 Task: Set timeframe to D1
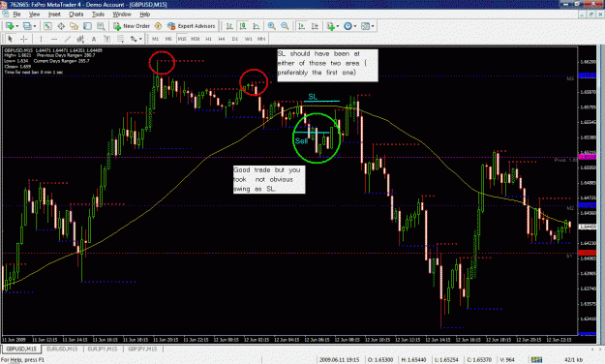click(x=235, y=39)
